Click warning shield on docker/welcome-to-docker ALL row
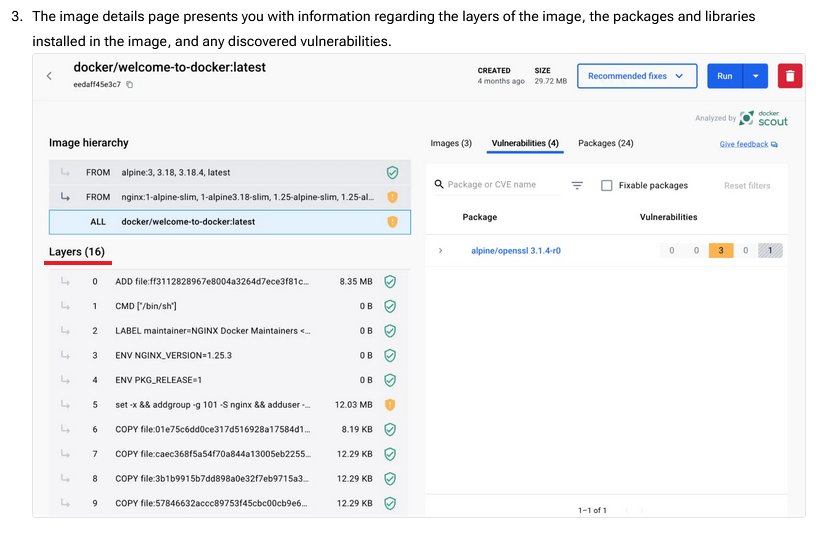This screenshot has width=818, height=544. (392, 222)
